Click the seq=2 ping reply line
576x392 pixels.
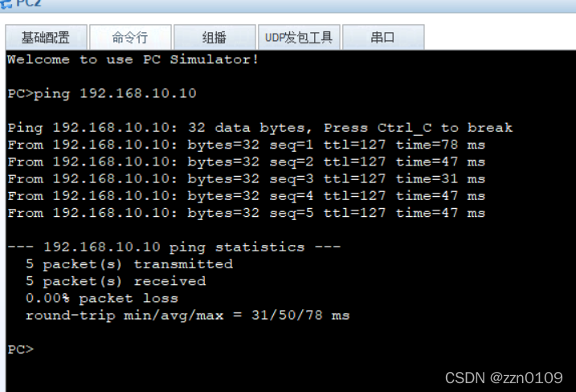click(x=247, y=161)
